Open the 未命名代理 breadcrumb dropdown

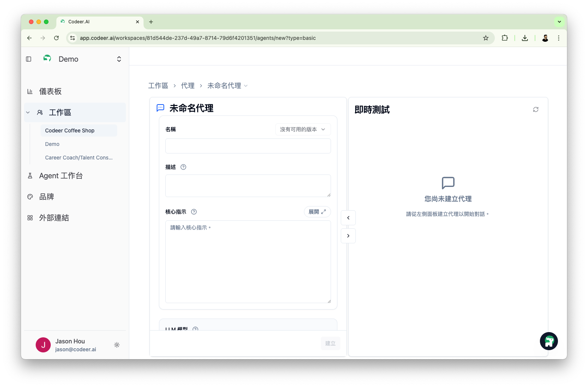click(246, 85)
